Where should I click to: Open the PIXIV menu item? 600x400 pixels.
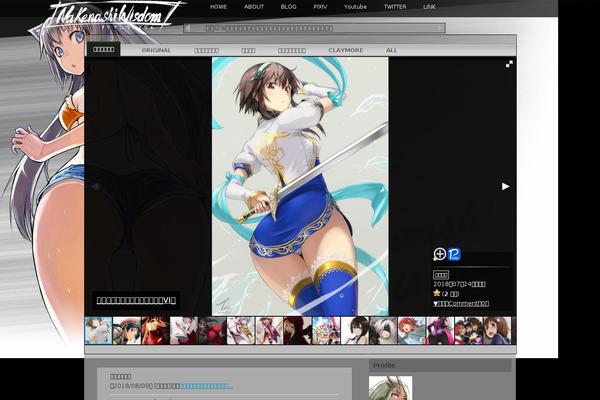coord(320,7)
